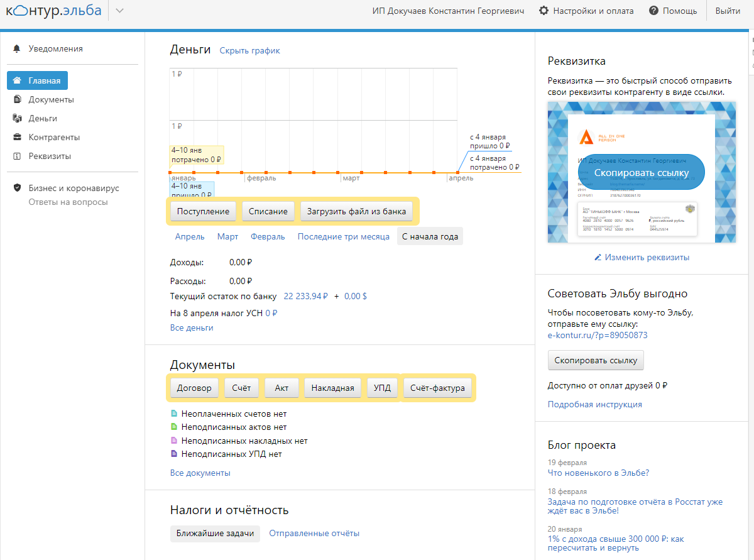Image resolution: width=754 pixels, height=560 pixels.
Task: Select the Март period tab
Action: pos(227,236)
